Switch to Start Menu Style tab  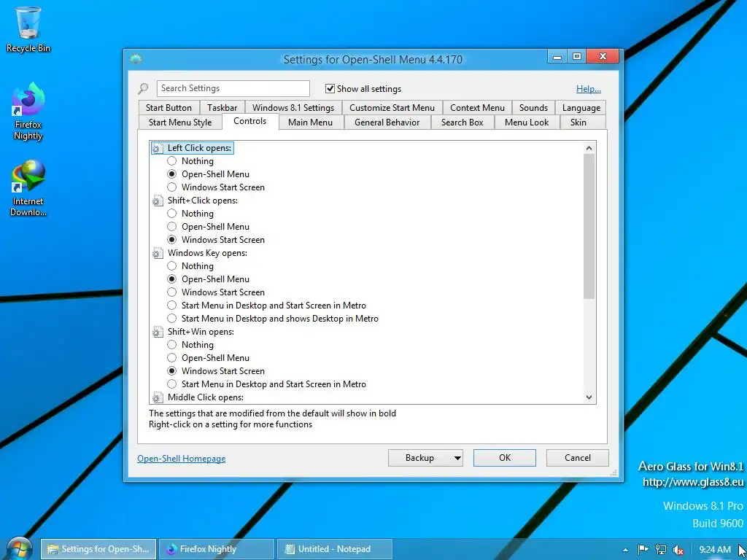[x=180, y=122]
